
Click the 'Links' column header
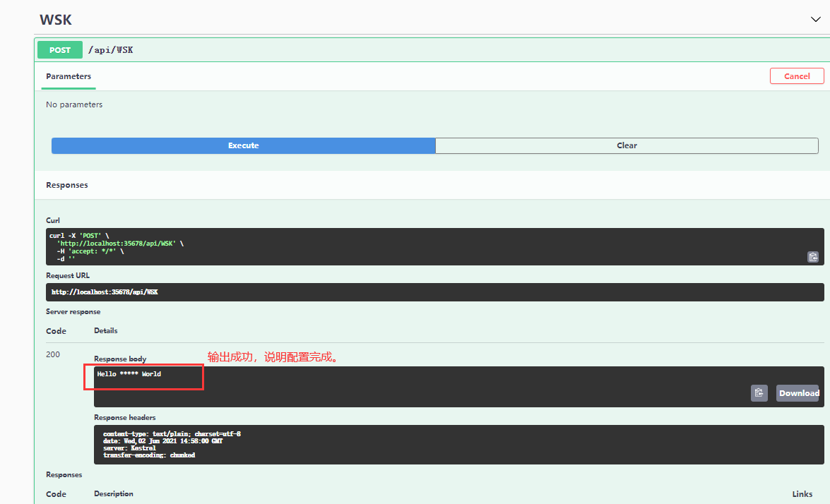[x=802, y=494]
